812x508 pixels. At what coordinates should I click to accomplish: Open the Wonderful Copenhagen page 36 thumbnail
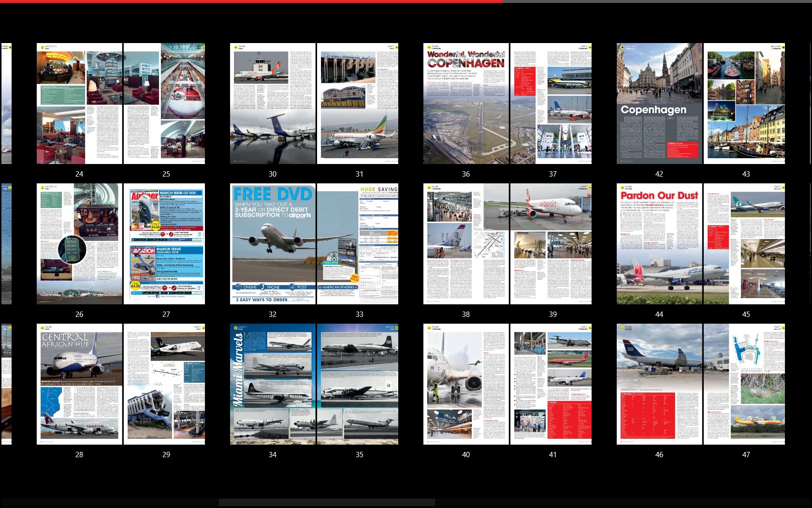coord(466,104)
